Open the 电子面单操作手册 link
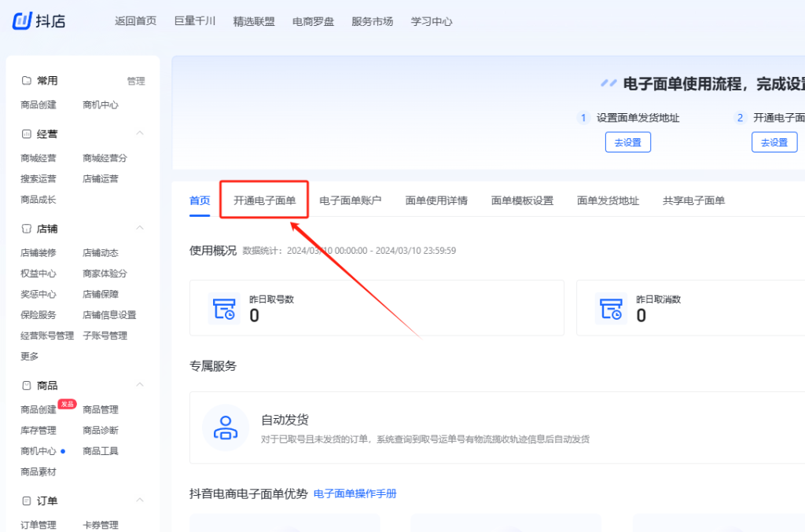Image resolution: width=805 pixels, height=532 pixels. 355,493
